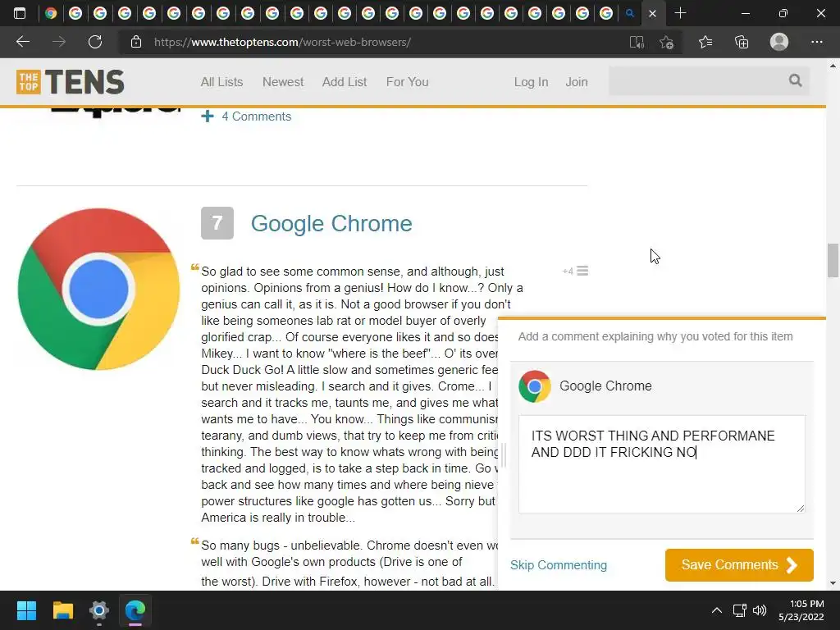The width and height of the screenshot is (840, 630).
Task: Click the site search magnifier icon
Action: pyautogui.click(x=795, y=81)
